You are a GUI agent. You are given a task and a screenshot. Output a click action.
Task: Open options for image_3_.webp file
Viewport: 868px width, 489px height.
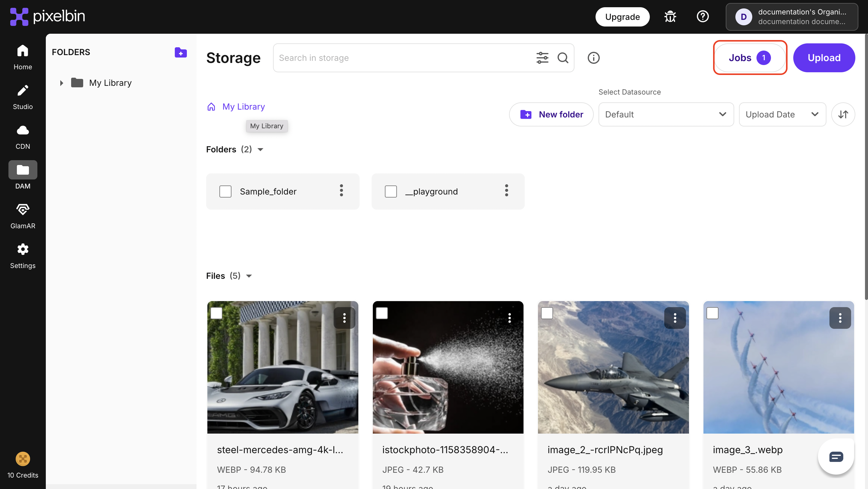point(840,318)
